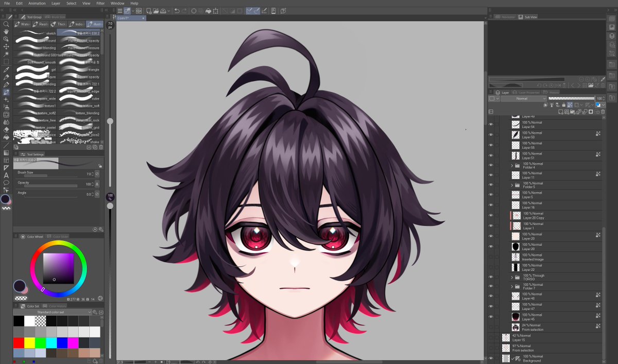Click the support help icon
This screenshot has height=364, width=618.
(283, 11)
